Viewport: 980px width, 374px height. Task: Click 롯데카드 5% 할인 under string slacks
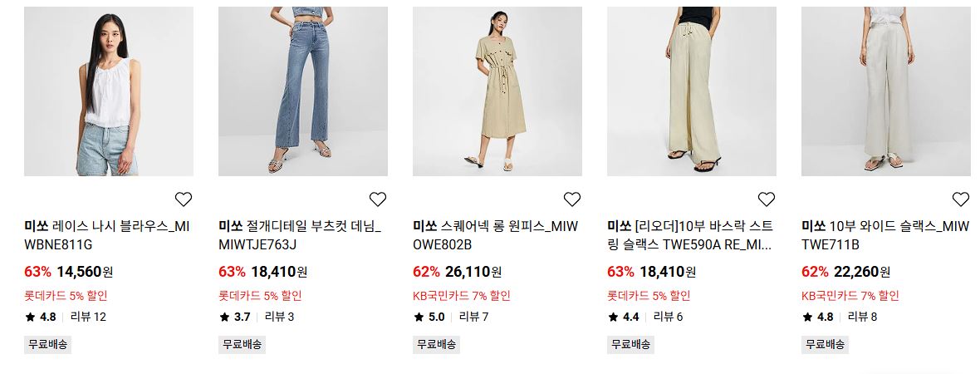point(649,296)
